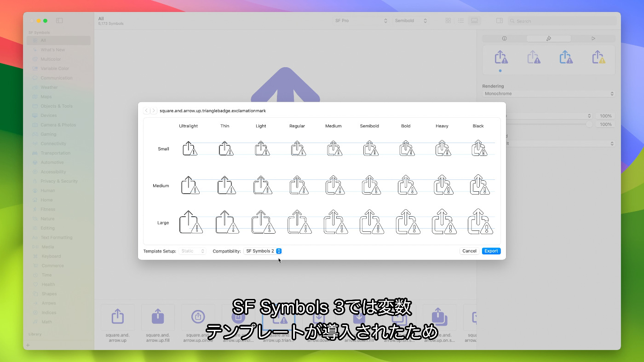This screenshot has height=362, width=644.
Task: Click the Large row label
Action: click(x=163, y=223)
